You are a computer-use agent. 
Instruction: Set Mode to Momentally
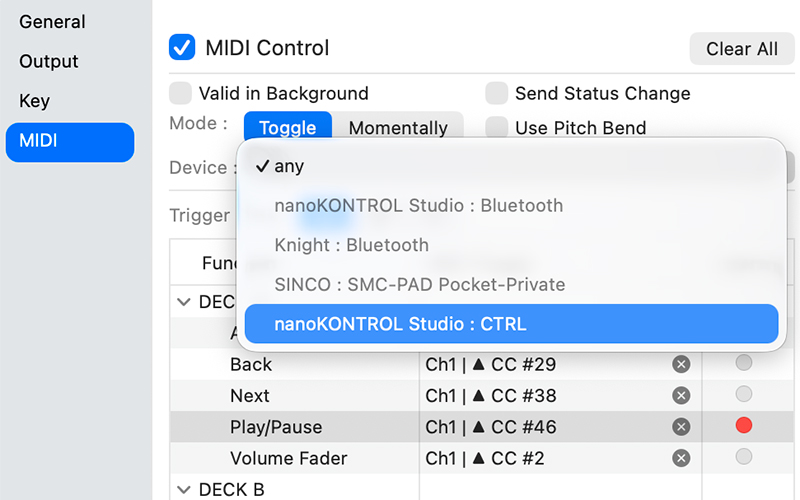point(398,128)
